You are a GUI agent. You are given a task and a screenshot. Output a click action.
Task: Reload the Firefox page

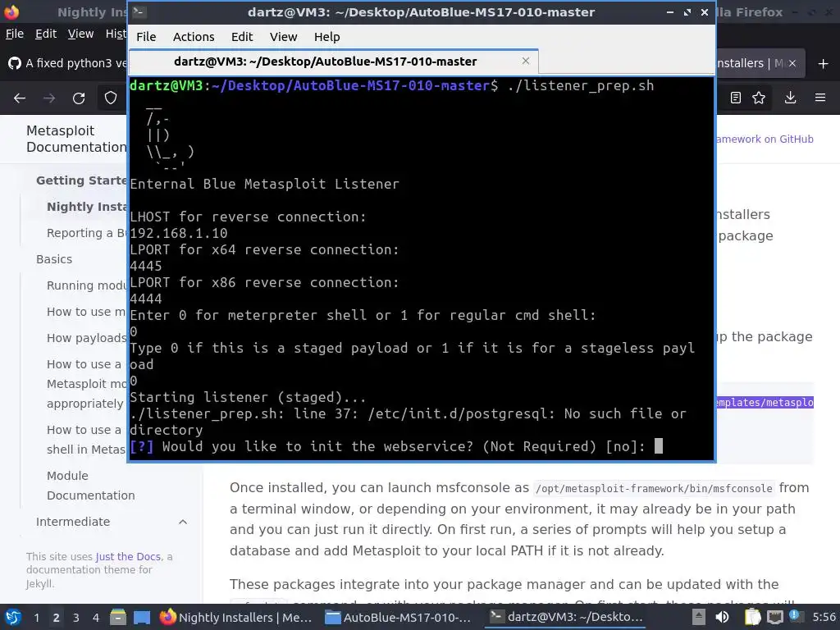79,98
